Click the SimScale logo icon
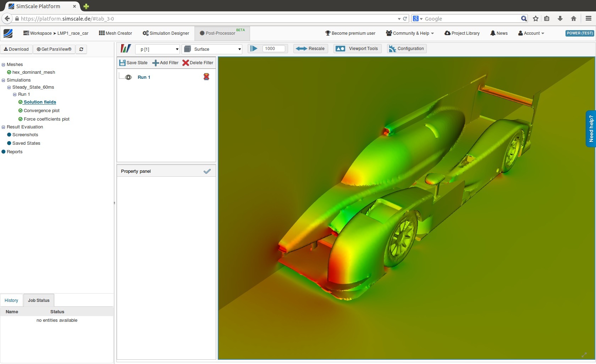Screen dimensions: 596x364 coord(8,33)
